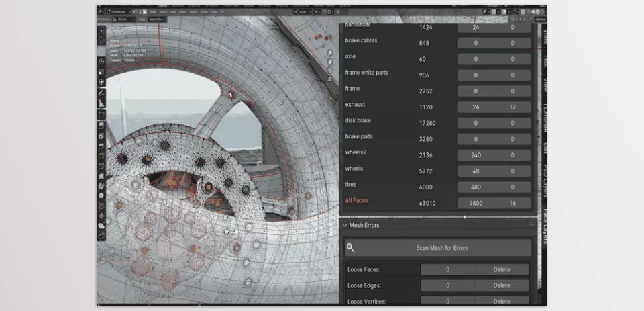Delete Loose Edges
The image size is (644, 311).
pos(502,285)
